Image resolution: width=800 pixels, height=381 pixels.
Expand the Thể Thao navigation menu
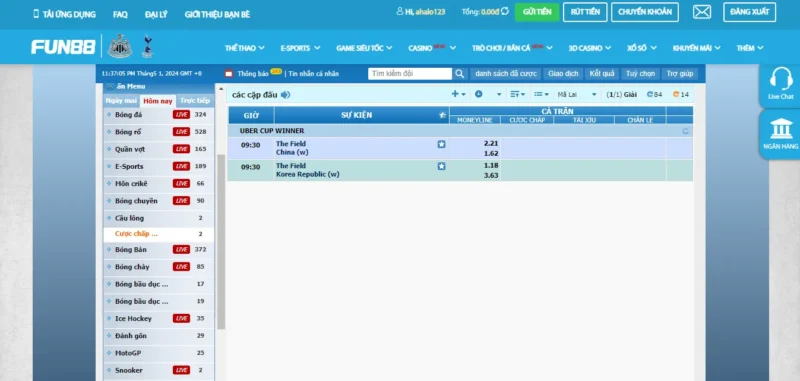tap(244, 48)
